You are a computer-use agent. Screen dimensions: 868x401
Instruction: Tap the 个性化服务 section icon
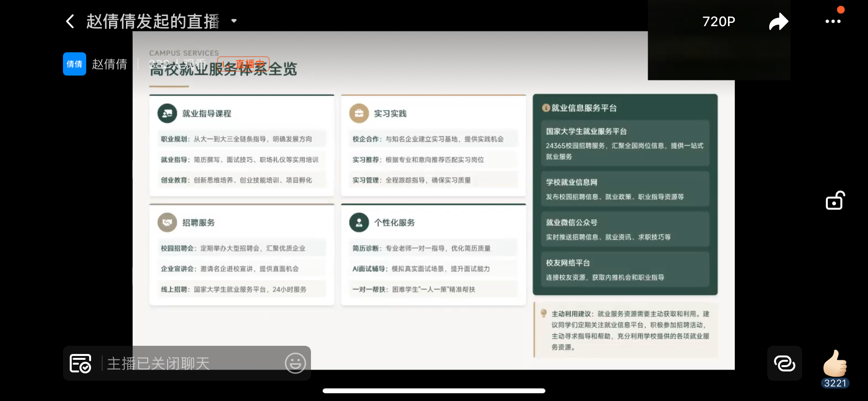(359, 222)
